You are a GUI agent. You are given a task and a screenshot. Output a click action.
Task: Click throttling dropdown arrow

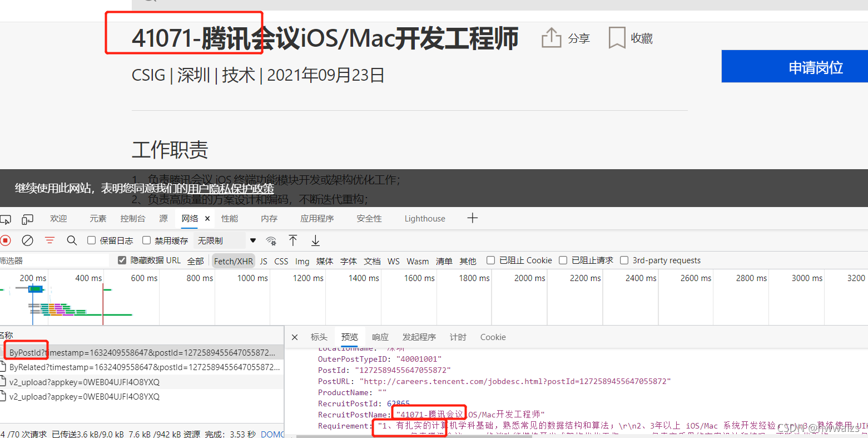(x=253, y=240)
